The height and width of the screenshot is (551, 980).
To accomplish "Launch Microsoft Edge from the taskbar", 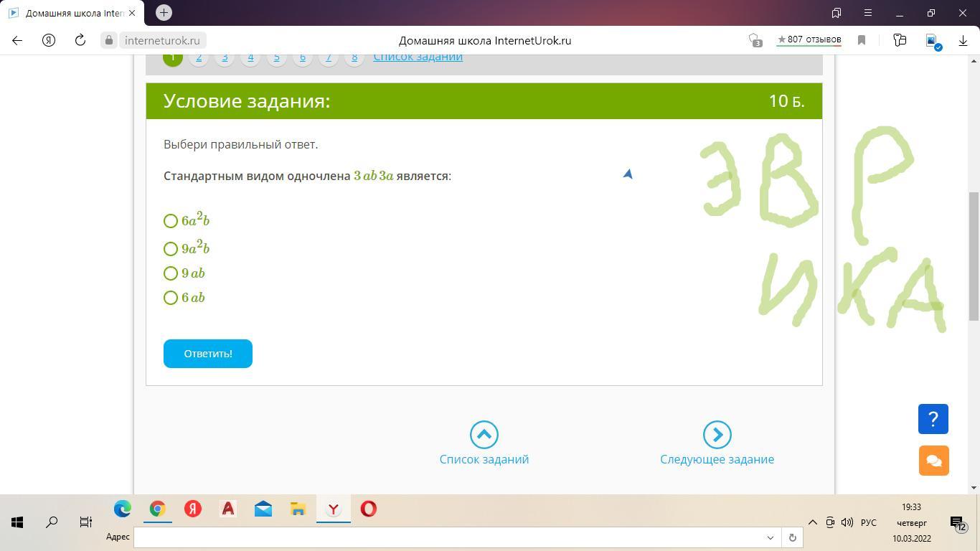I will tap(123, 509).
